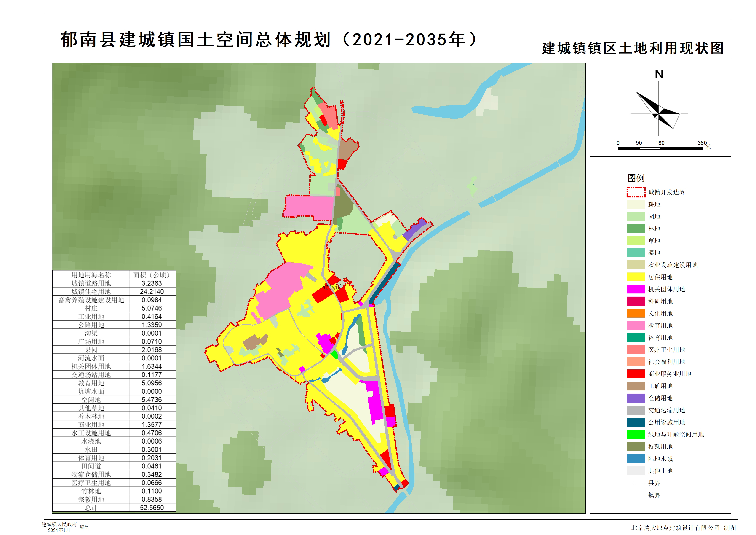Click the 其他草地 table row name

tap(91, 408)
